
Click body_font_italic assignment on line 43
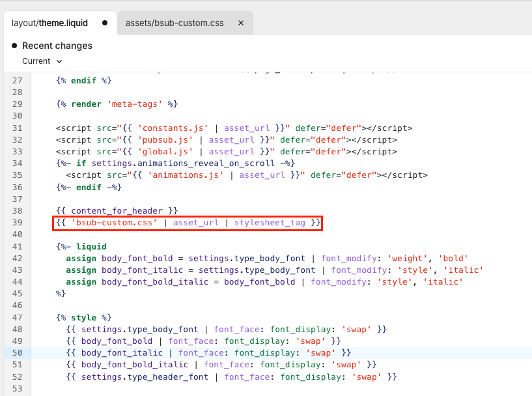[142, 270]
